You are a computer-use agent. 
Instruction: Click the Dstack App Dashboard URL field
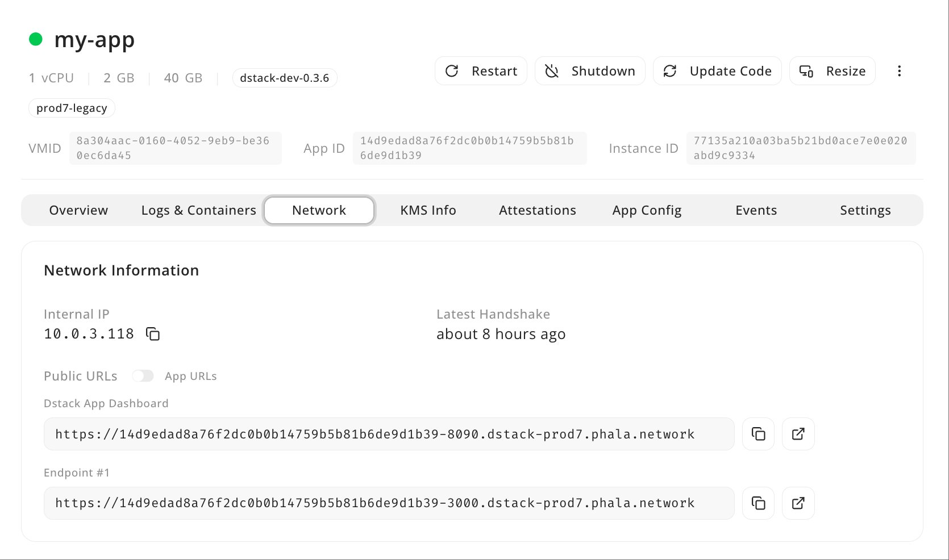click(x=389, y=434)
